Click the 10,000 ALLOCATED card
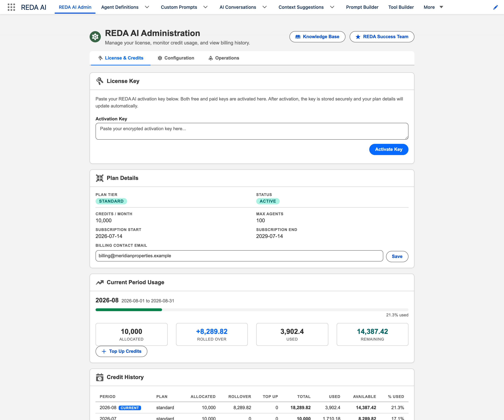The width and height of the screenshot is (504, 420). point(132,334)
